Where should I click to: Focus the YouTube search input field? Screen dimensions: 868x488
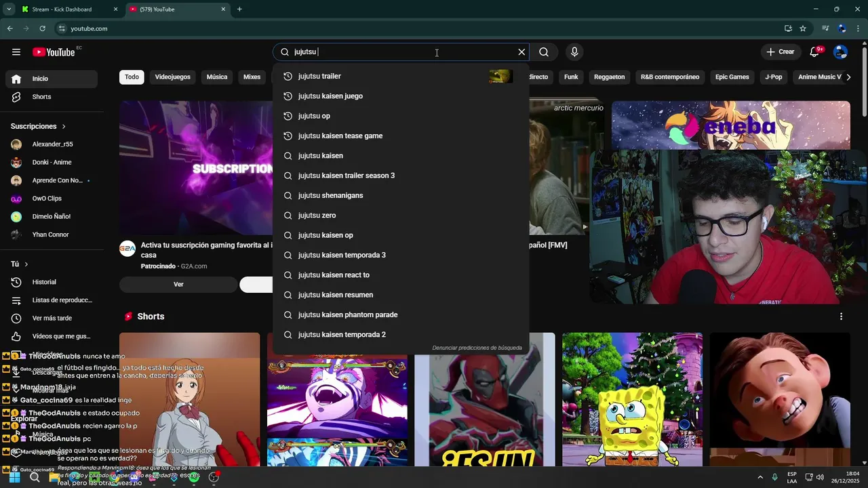point(403,52)
